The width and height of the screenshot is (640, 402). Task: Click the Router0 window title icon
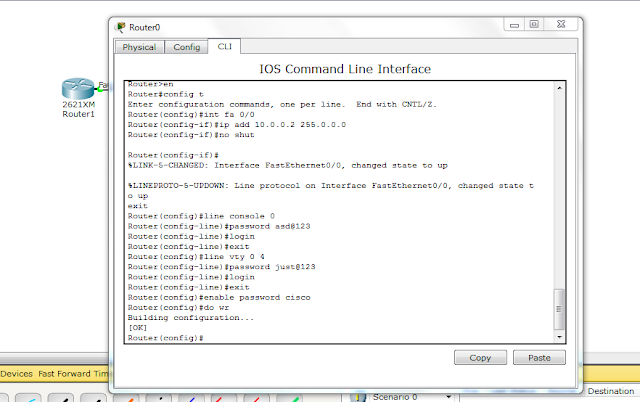coord(120,27)
